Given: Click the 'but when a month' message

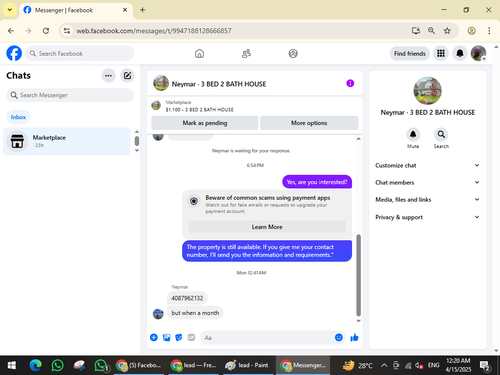Looking at the screenshot, I should 195,313.
